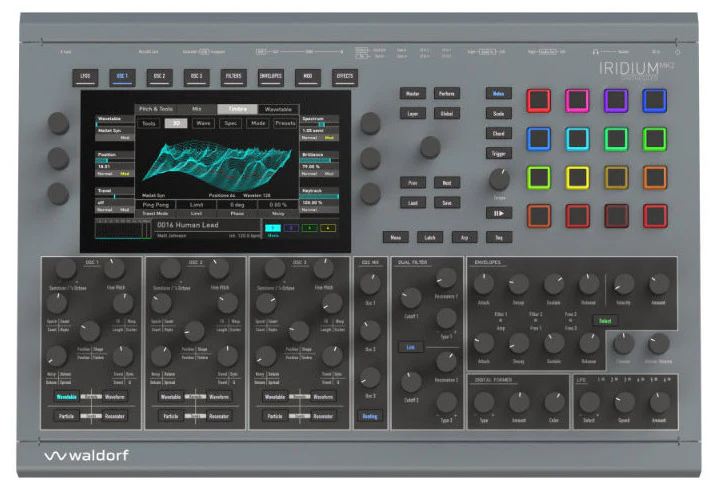Tap the cyan pad in the second row

click(x=577, y=139)
